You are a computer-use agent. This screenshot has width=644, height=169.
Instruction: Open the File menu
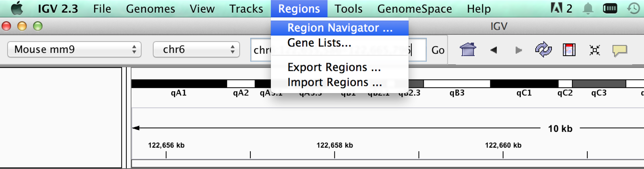pos(102,8)
